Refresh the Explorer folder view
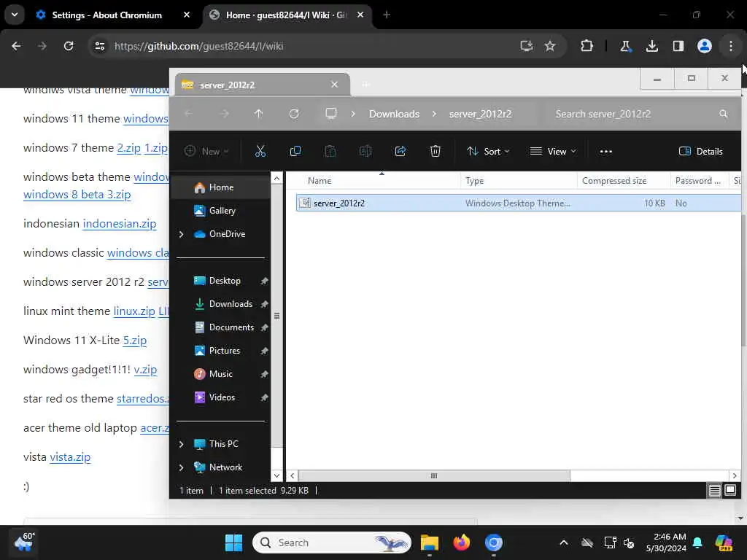The image size is (747, 560). [294, 114]
